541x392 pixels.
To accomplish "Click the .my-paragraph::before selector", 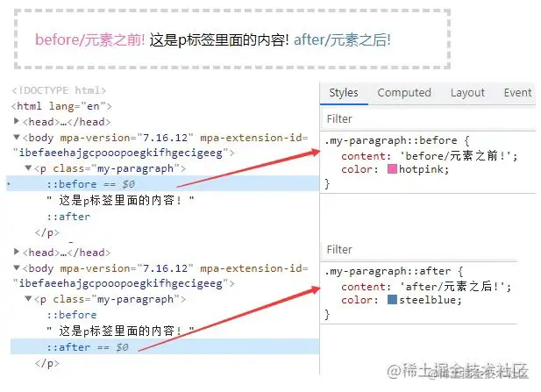I will tap(390, 140).
